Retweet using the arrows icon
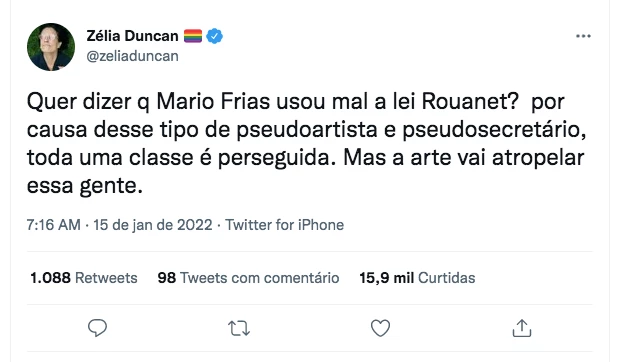The image size is (628, 362). click(239, 328)
